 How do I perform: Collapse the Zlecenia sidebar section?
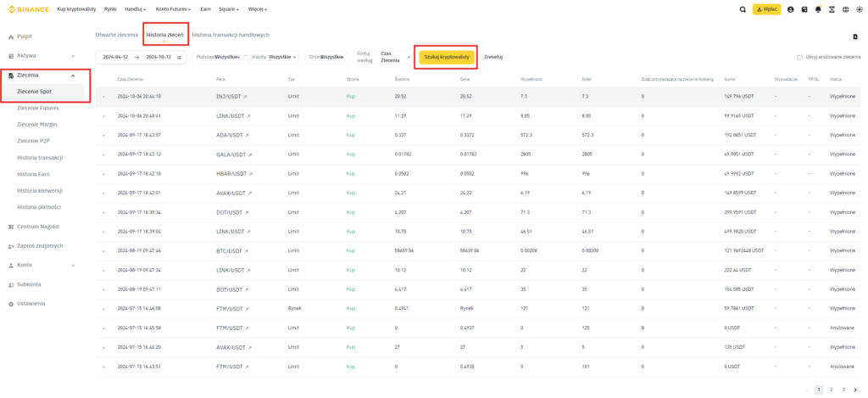[73, 76]
